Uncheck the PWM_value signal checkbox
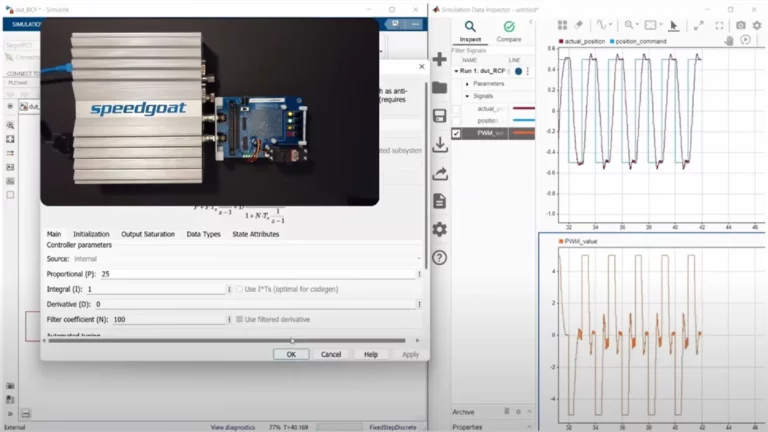The image size is (768, 432). tap(456, 133)
